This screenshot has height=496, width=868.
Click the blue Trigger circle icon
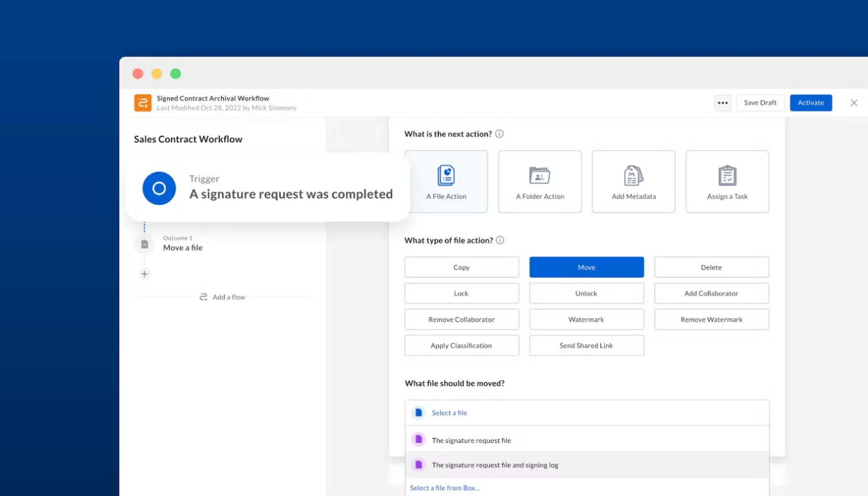pyautogui.click(x=159, y=188)
